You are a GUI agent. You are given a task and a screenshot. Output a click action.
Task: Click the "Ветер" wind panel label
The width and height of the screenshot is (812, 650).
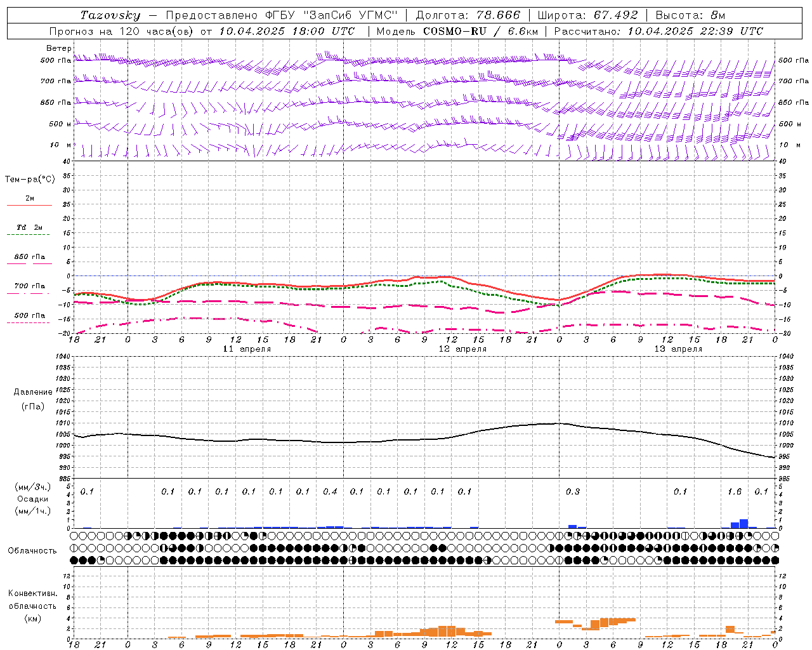(x=59, y=48)
